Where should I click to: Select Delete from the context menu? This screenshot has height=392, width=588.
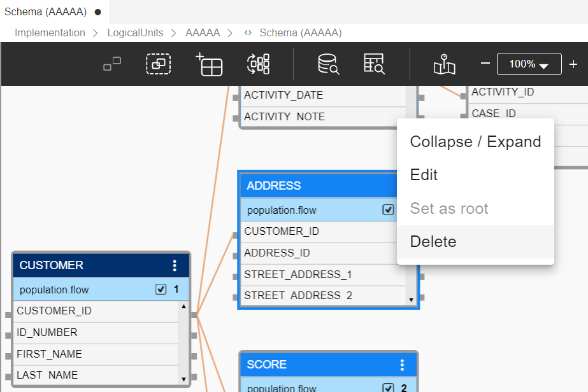point(433,242)
